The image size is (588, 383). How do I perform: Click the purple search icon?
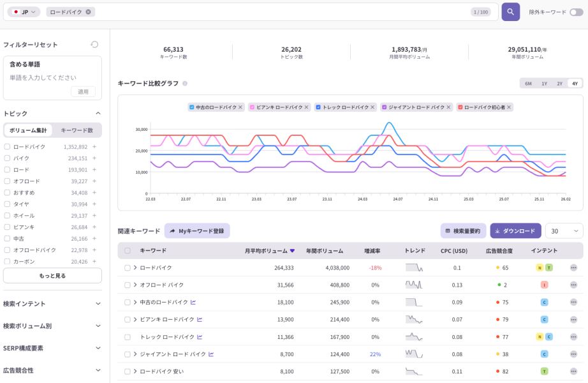pos(511,11)
